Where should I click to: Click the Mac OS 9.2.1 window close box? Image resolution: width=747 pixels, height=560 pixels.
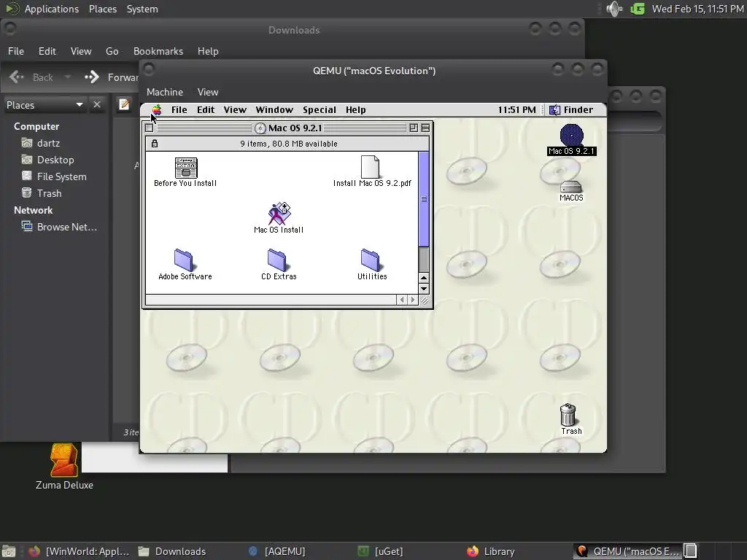coord(149,128)
